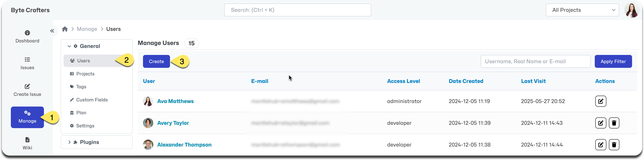Image resolution: width=644 pixels, height=160 pixels.
Task: Open the Wiki sidebar icon
Action: (x=27, y=144)
